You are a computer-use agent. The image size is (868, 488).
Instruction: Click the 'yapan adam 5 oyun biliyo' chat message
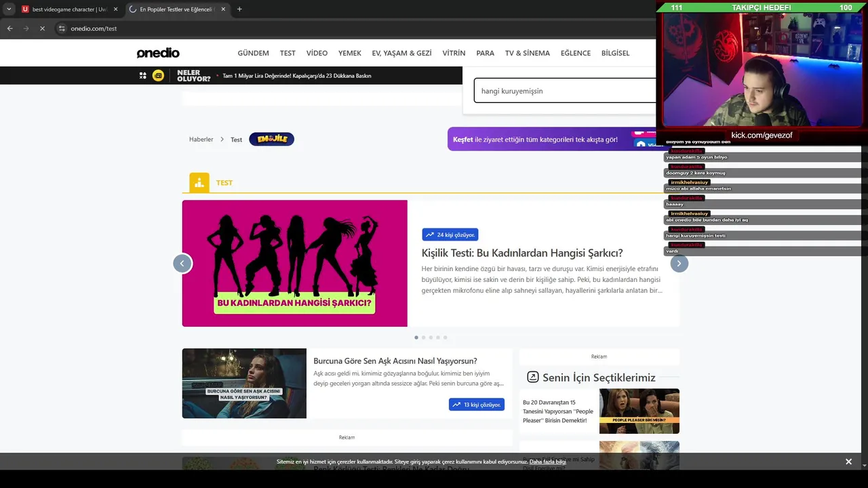696,157
